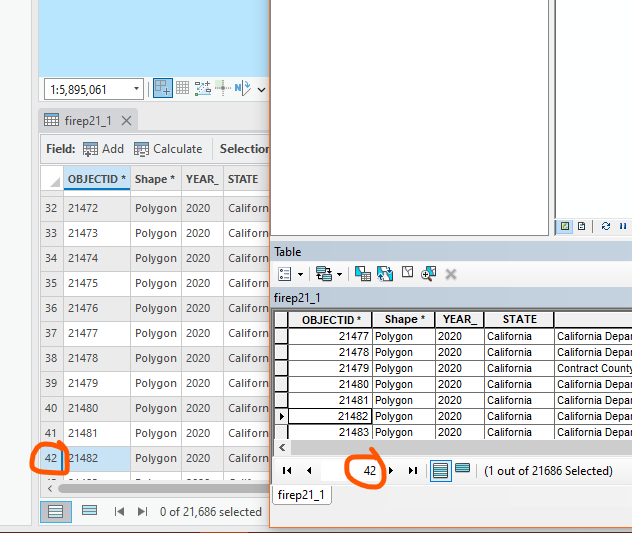Toggle the grid icon in map toolbar
Screen dimensions: 632x533
point(182,87)
